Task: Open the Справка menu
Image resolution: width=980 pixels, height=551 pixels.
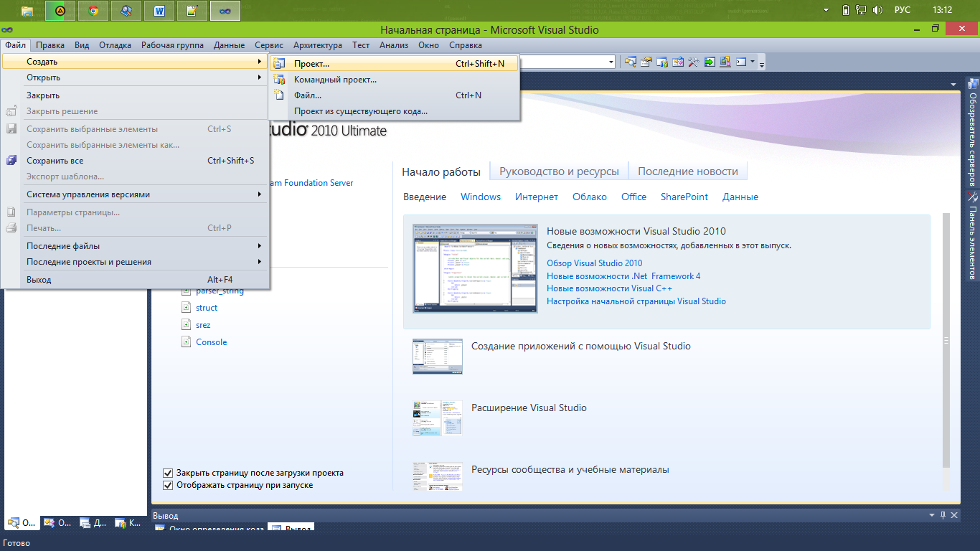Action: (466, 44)
